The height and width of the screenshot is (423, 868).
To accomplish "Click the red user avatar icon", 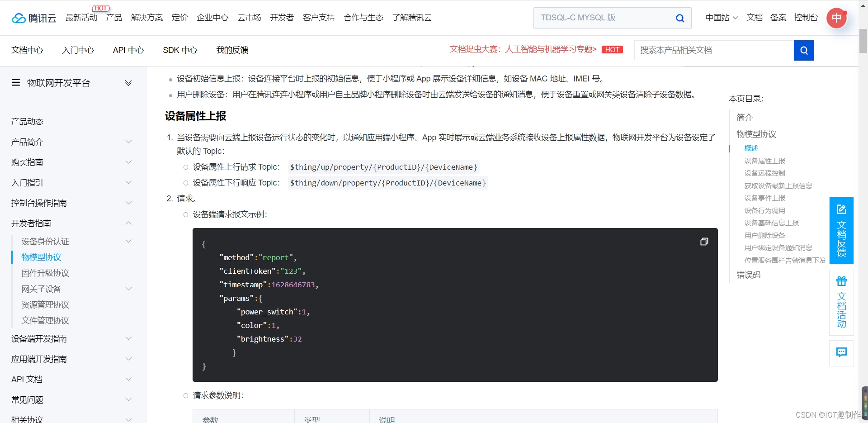I will (x=836, y=18).
